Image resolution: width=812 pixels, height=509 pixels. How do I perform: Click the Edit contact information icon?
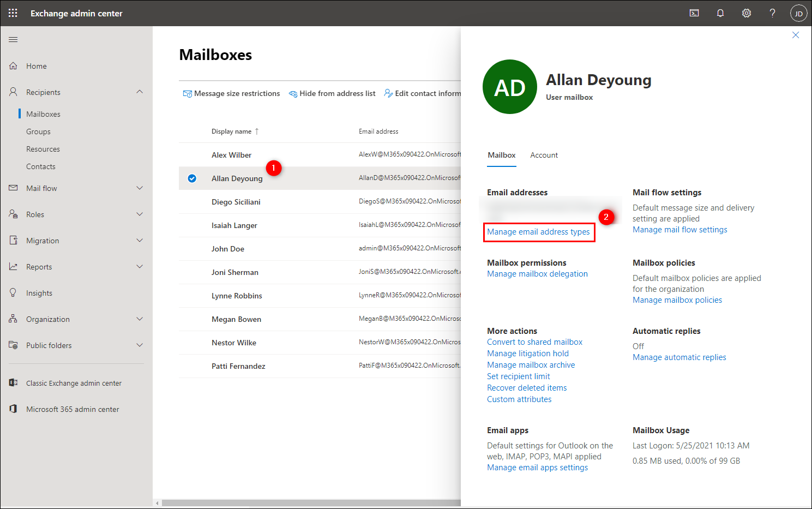pos(388,94)
